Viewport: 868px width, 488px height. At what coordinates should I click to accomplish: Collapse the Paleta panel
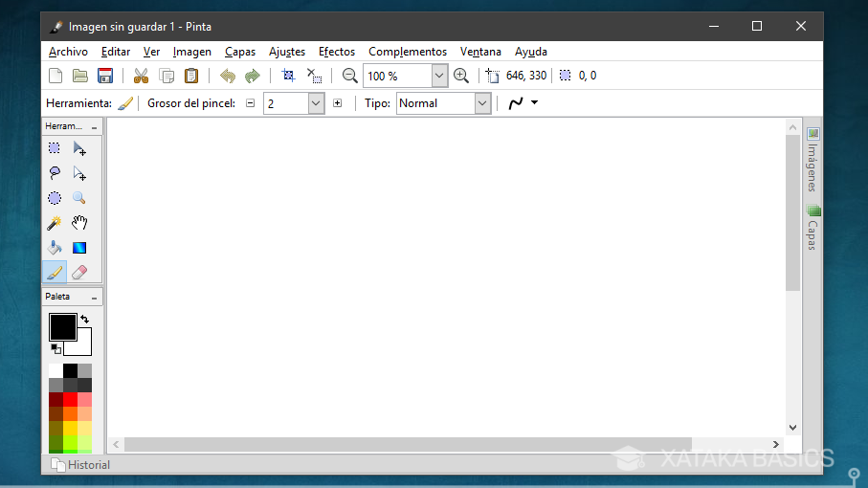[94, 298]
